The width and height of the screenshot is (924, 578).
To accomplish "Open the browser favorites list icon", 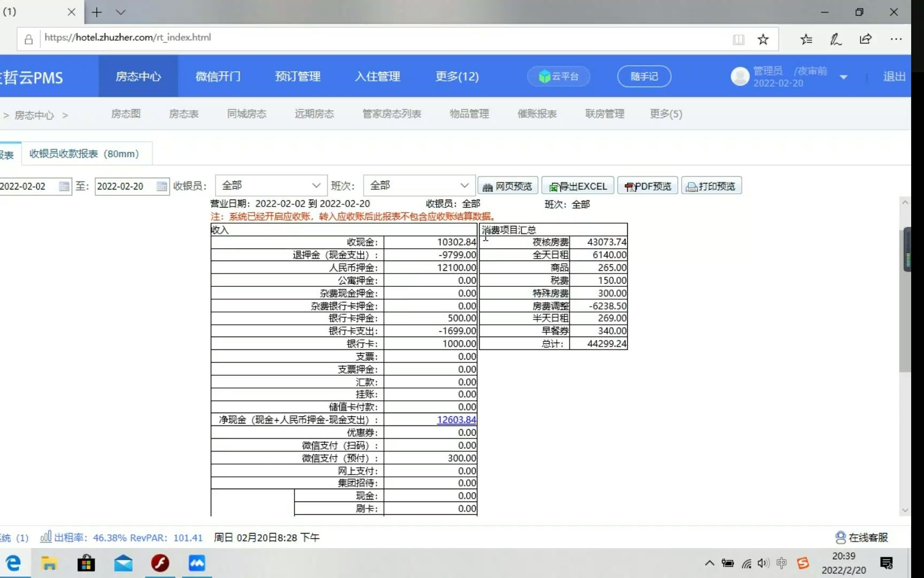I will (x=806, y=39).
